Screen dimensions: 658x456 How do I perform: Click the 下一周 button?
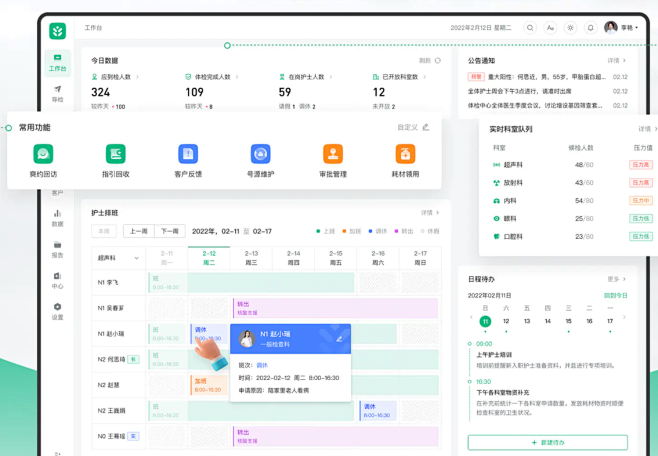170,231
